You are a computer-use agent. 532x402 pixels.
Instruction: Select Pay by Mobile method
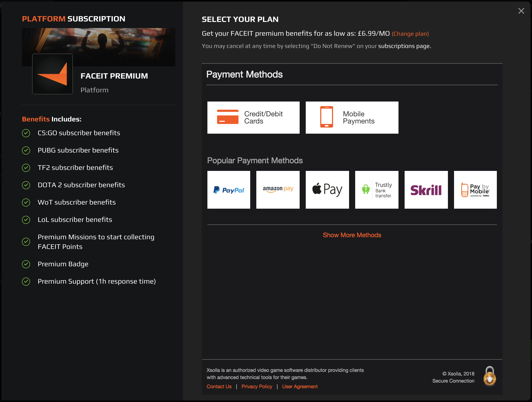pos(475,189)
